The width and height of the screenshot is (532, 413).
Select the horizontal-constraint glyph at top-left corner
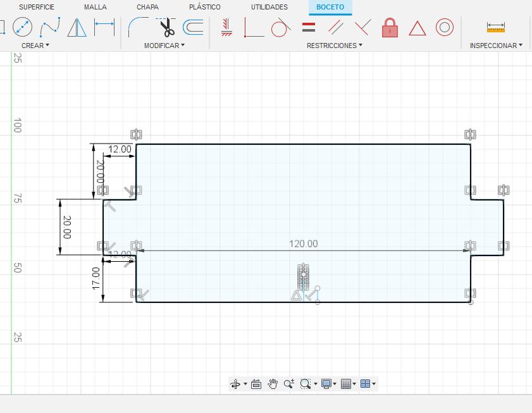pyautogui.click(x=136, y=134)
